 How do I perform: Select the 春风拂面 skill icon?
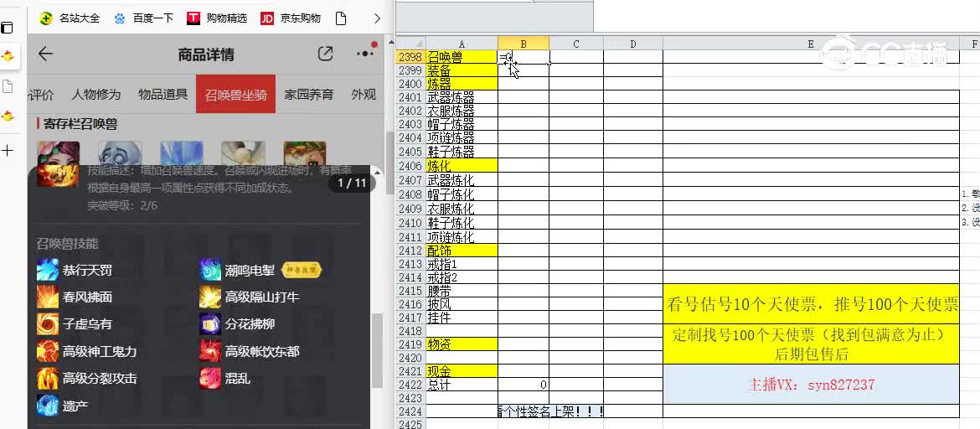click(x=48, y=297)
